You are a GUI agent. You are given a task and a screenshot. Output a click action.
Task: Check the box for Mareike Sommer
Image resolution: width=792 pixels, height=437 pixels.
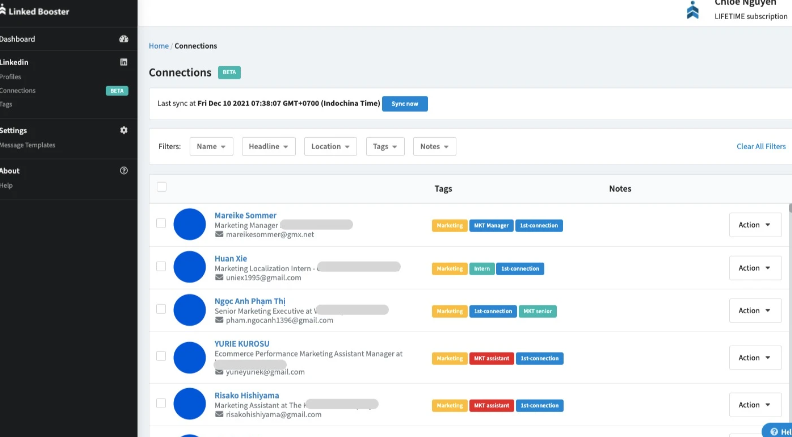point(161,223)
